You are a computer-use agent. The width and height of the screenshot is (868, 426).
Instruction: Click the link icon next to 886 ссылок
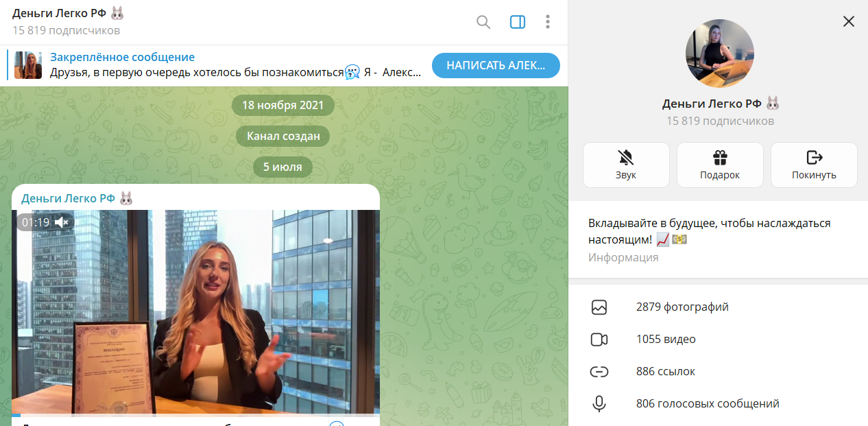click(599, 372)
